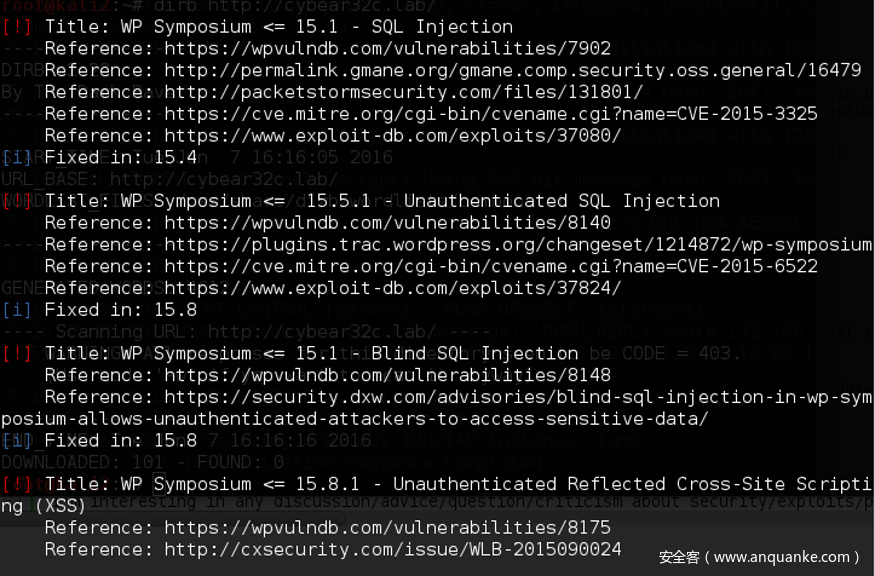
Task: Click the [i] info marker beside Fixed in: 15.4
Action: (x=17, y=157)
